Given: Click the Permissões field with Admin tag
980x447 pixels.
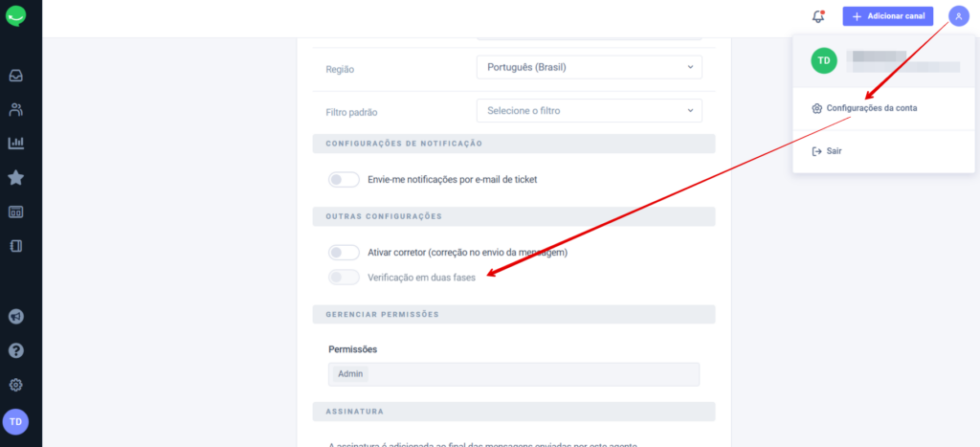Looking at the screenshot, I should point(514,374).
